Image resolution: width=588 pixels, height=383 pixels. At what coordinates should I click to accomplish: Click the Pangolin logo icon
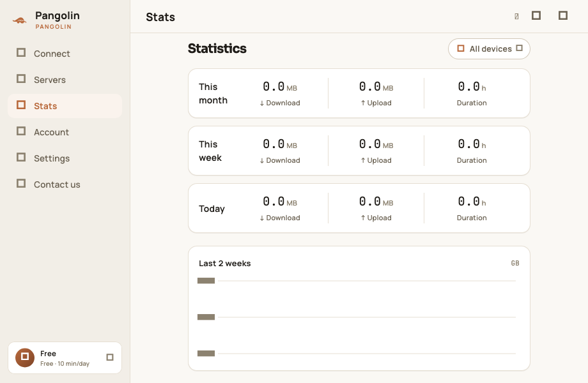[x=20, y=20]
